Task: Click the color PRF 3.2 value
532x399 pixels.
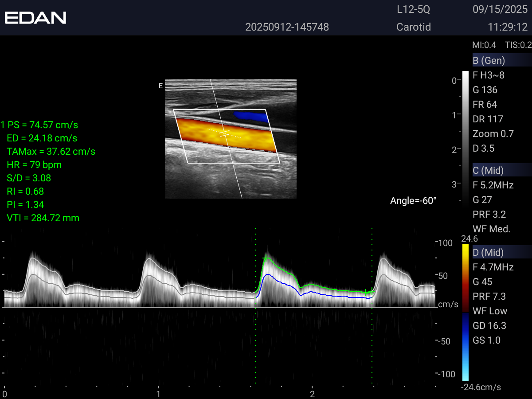Action: [x=489, y=214]
